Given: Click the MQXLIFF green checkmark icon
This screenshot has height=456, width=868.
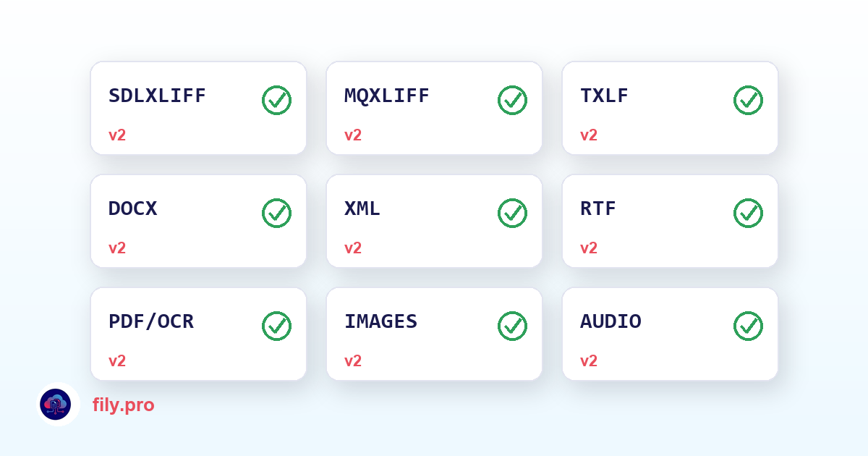Looking at the screenshot, I should click(512, 100).
